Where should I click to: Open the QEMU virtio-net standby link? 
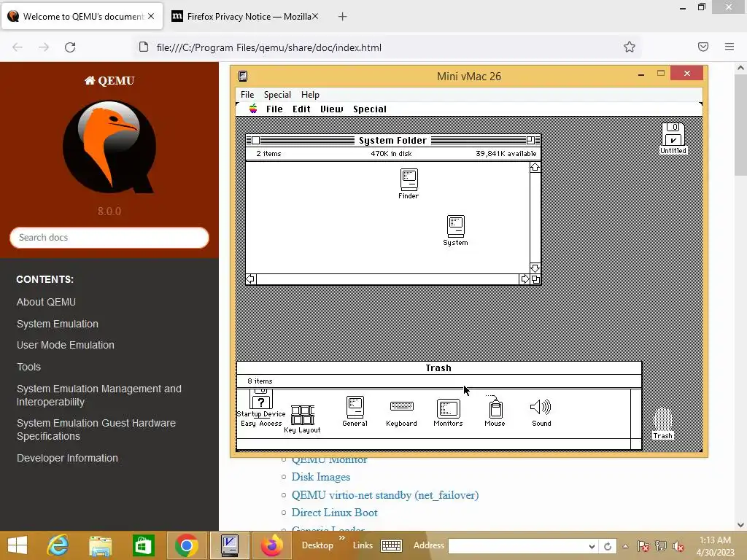[385, 495]
